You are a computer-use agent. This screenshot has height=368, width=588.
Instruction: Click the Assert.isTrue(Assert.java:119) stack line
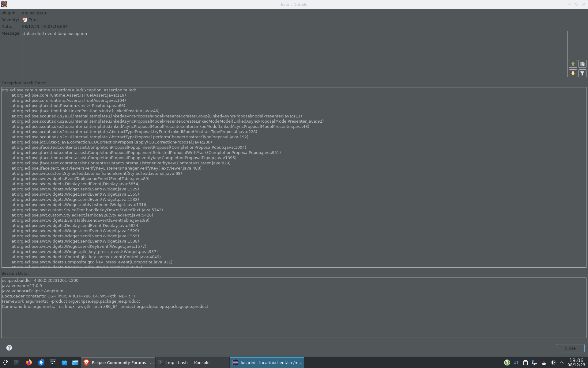(x=69, y=95)
